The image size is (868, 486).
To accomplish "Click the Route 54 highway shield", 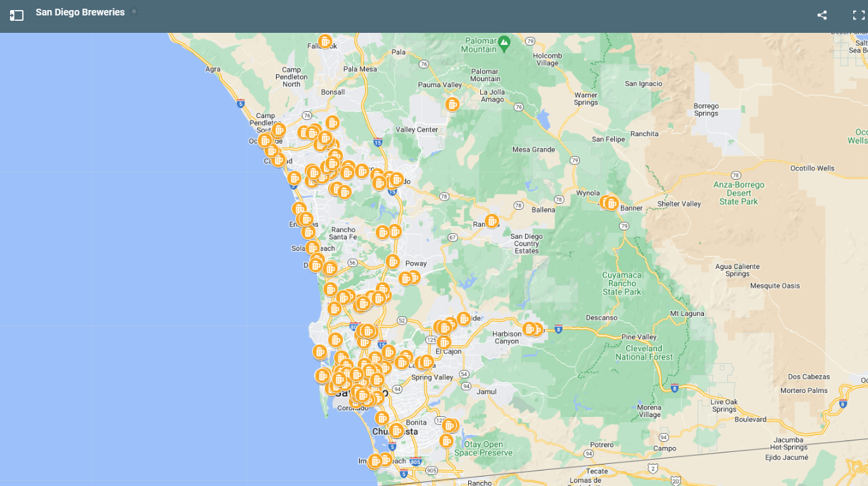I will click(x=464, y=374).
